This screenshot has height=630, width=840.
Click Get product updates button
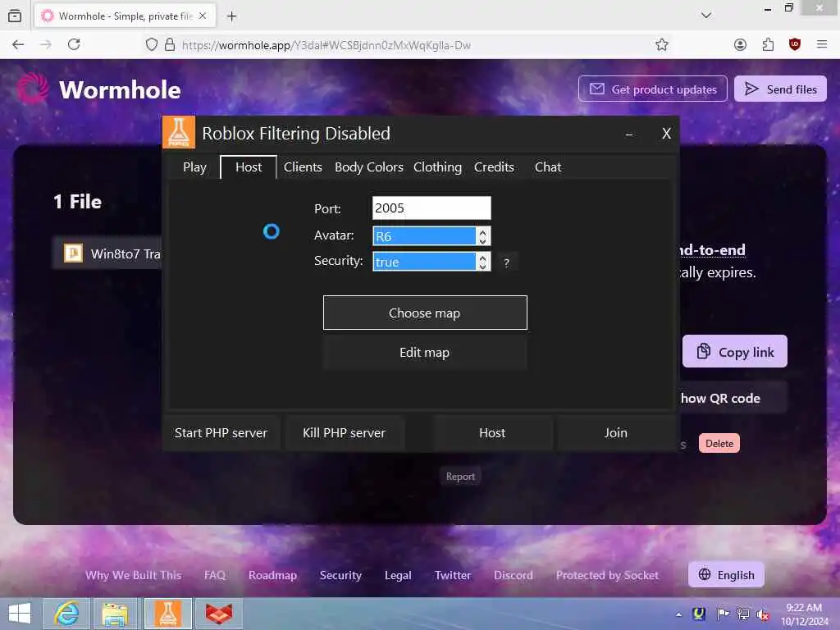[652, 89]
